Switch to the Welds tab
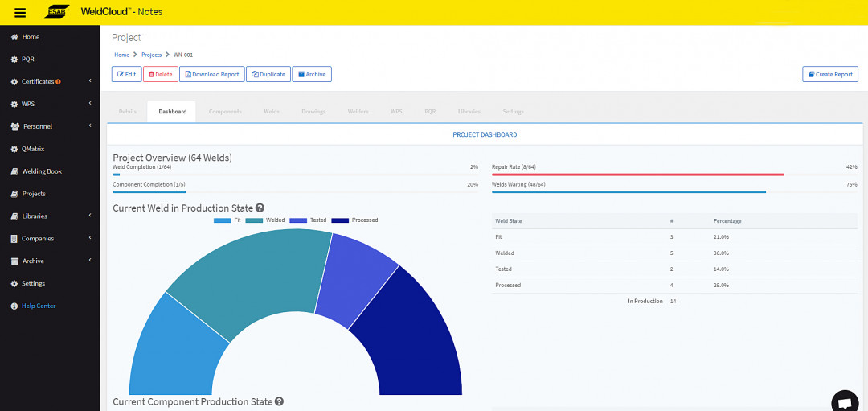The height and width of the screenshot is (411, 868). [272, 112]
